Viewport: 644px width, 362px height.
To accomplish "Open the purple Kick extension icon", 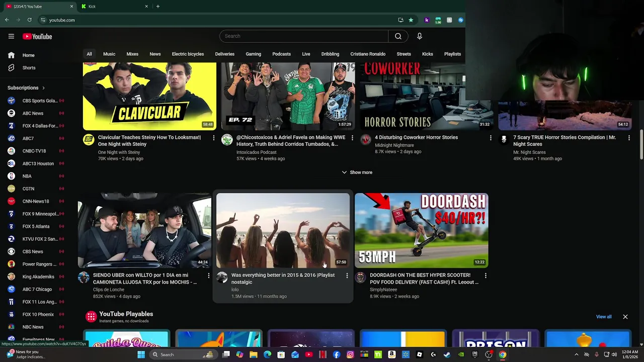I will pos(427,20).
